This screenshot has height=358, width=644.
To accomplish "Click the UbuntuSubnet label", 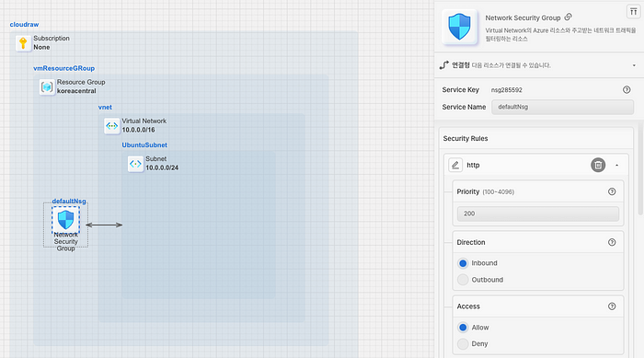I will [144, 145].
